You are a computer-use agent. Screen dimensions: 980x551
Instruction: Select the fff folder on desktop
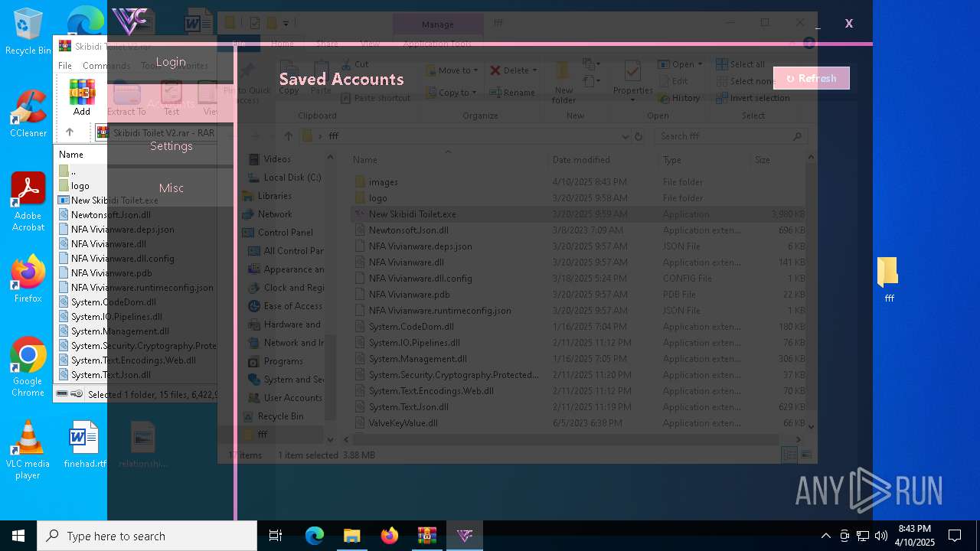888,279
